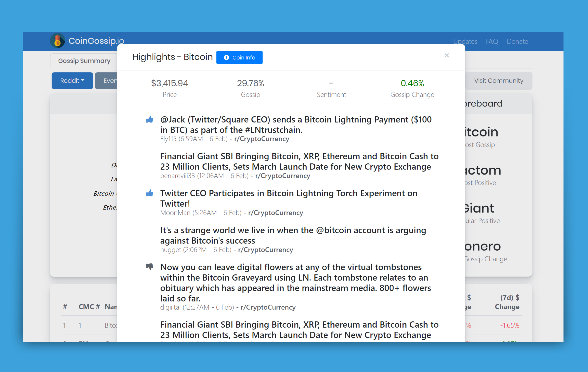Click r/CryptoCurrency link on penareviii33's post
Image resolution: width=588 pixels, height=372 pixels.
[282, 176]
